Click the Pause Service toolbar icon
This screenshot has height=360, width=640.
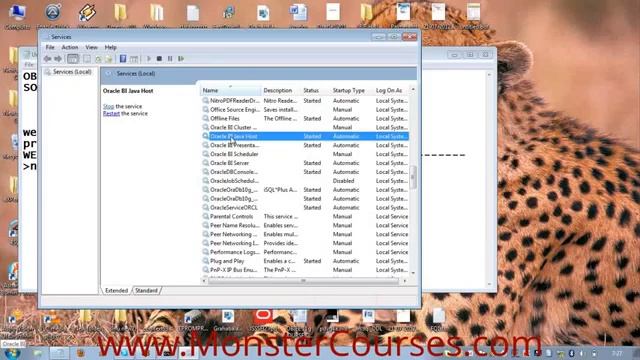click(170, 59)
